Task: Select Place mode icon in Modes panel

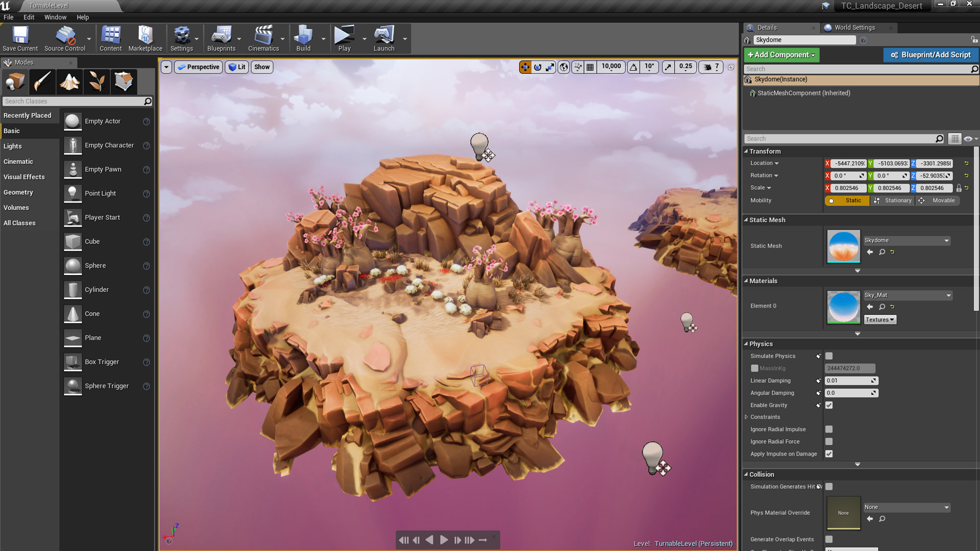Action: click(x=15, y=82)
